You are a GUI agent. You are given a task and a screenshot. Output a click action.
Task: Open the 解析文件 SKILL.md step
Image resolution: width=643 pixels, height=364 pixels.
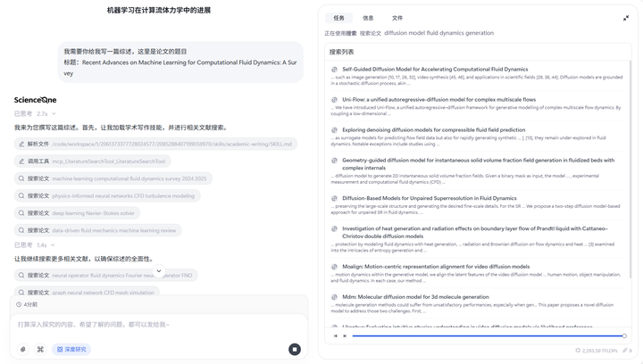(x=155, y=145)
